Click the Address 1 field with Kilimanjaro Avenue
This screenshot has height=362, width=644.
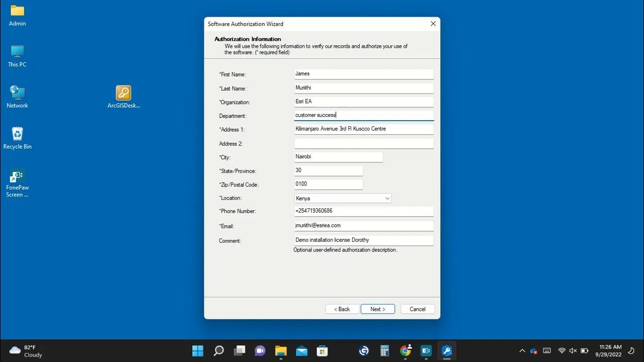[x=364, y=129]
